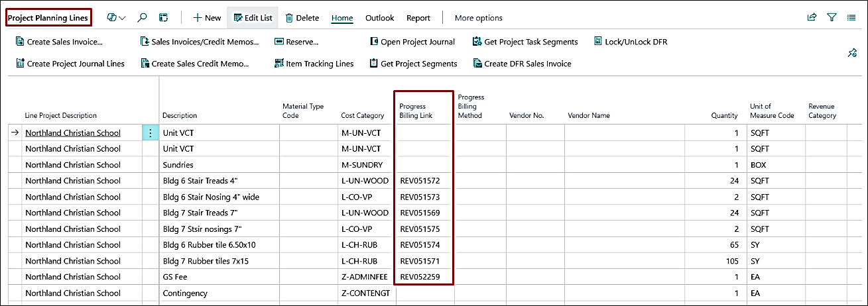Sort by the Quantity column header
The image size is (868, 306).
point(724,115)
